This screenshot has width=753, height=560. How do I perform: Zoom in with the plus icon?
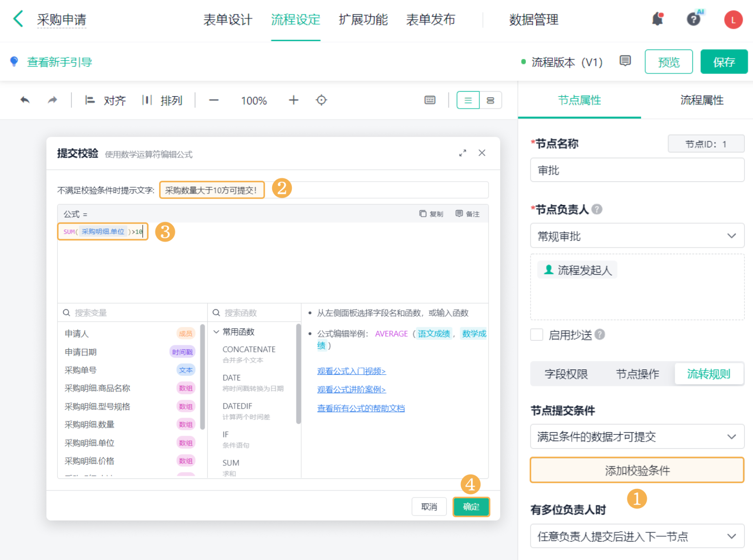pyautogui.click(x=293, y=100)
